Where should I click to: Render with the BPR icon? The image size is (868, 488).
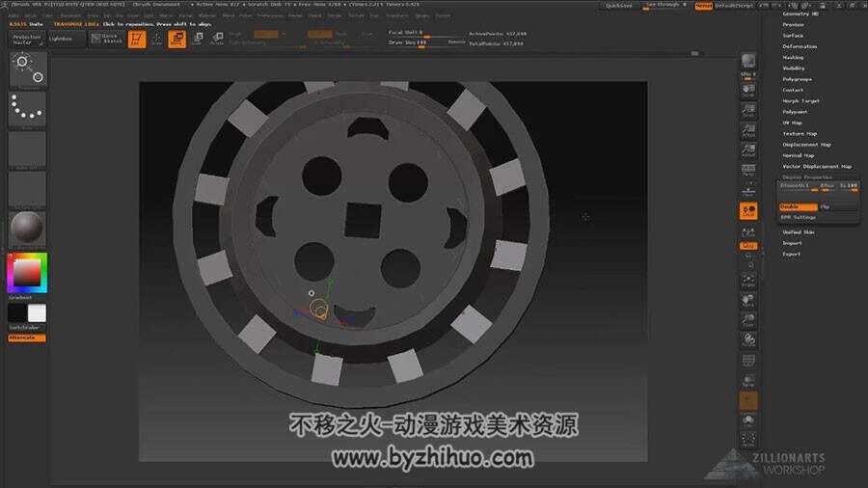[x=748, y=61]
